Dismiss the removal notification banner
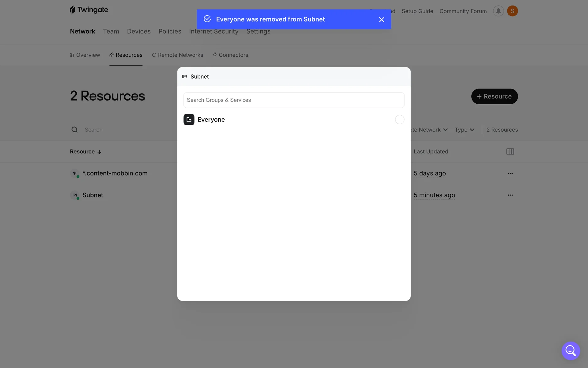The image size is (588, 368). coord(381,20)
